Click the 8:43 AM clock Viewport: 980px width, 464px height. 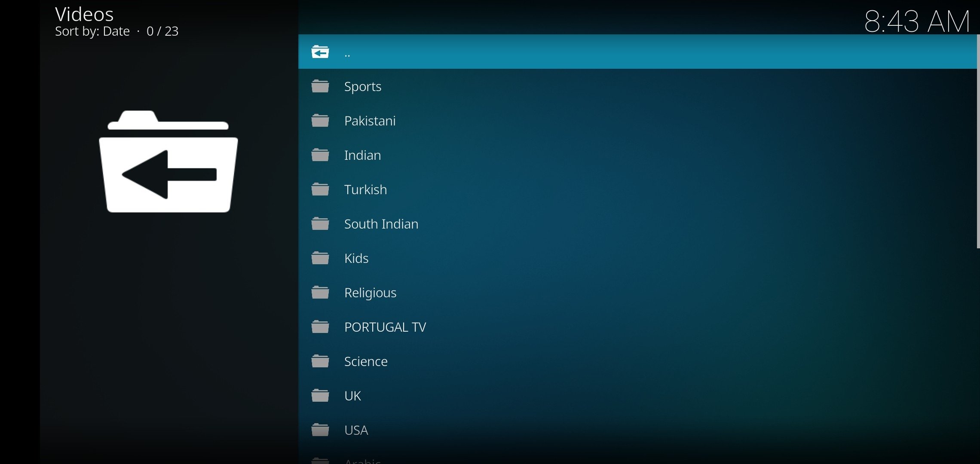[x=917, y=21]
